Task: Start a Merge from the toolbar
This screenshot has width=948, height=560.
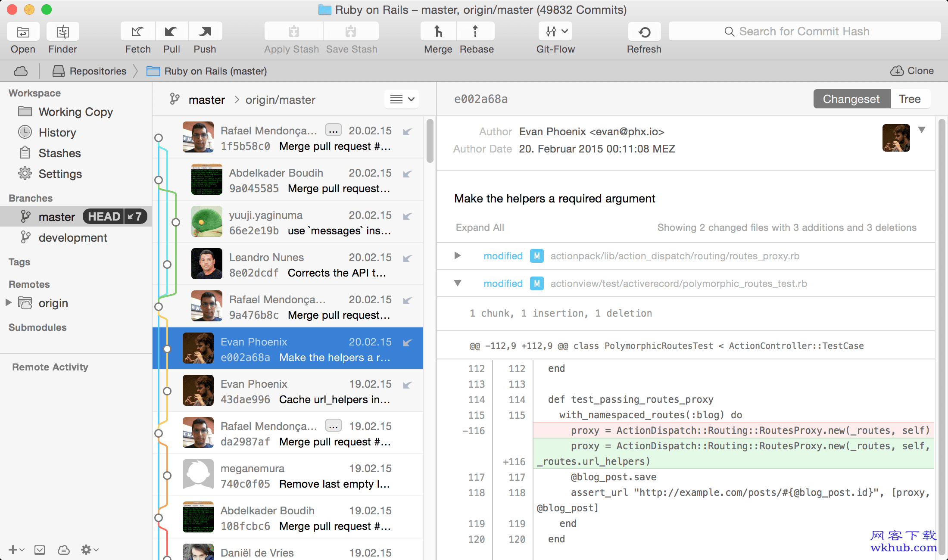Action: [438, 32]
